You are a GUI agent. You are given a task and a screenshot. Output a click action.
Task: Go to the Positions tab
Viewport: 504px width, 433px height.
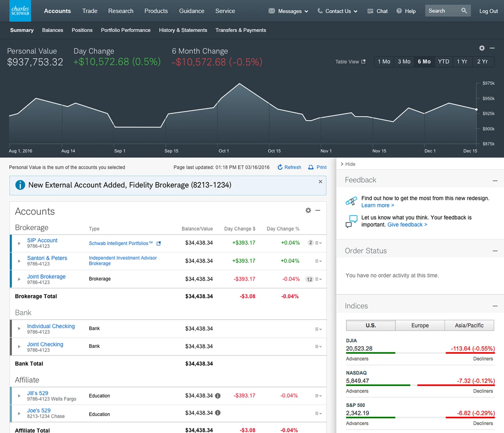82,30
